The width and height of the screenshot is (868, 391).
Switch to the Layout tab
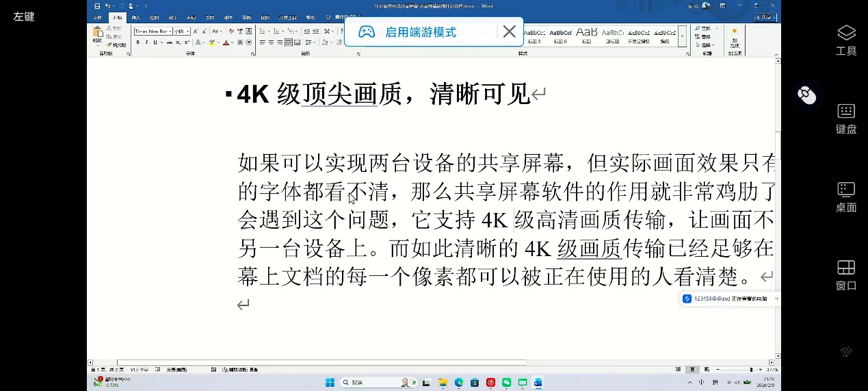pos(191,18)
